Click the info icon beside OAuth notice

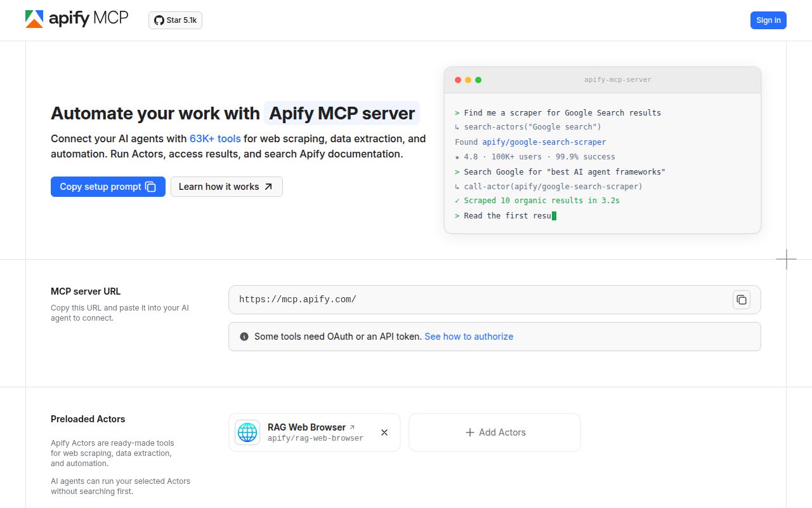pos(244,337)
